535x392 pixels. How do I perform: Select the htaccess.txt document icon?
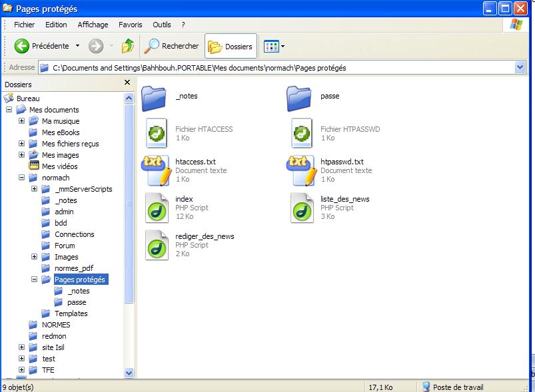click(157, 170)
